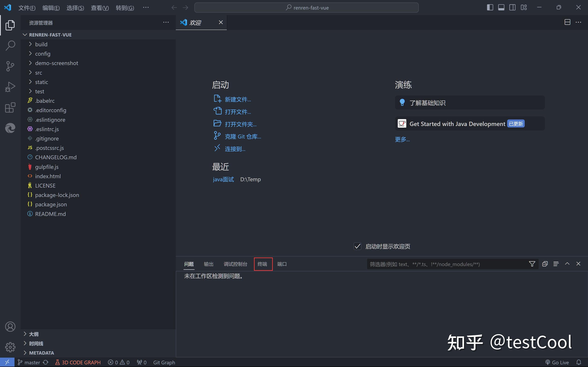Screen dimensions: 588x367
Task: Open the Extensions view
Action: click(10, 107)
